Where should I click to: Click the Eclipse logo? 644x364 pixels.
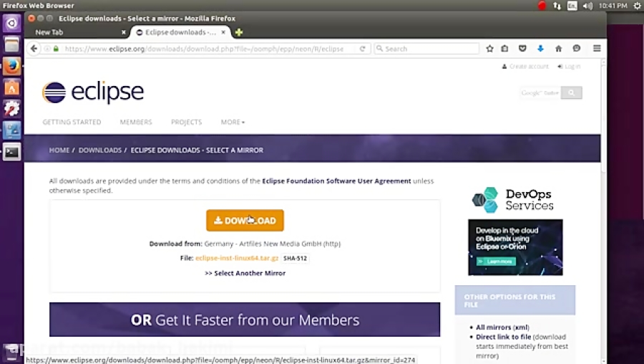point(93,92)
